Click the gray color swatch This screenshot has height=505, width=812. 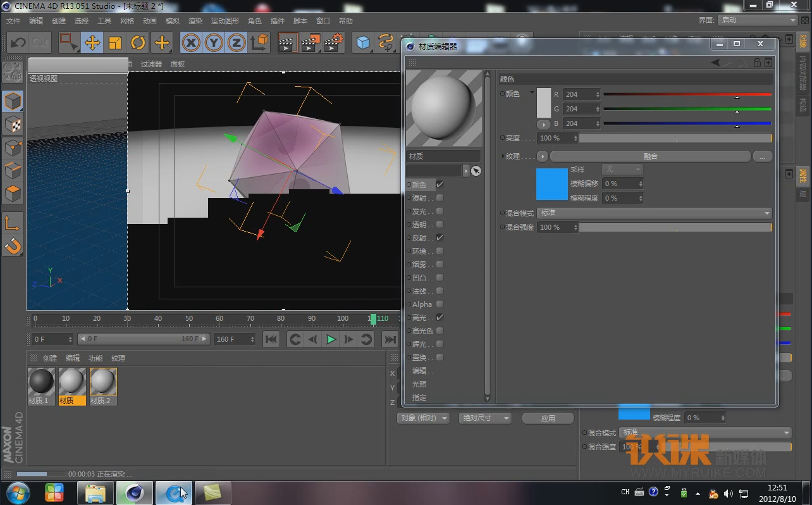coord(544,103)
